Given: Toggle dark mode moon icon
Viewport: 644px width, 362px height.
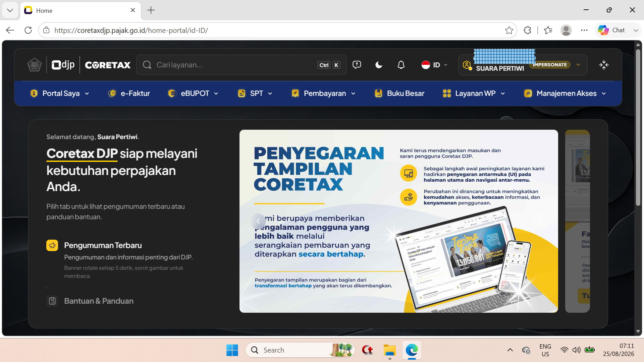Looking at the screenshot, I should point(379,65).
